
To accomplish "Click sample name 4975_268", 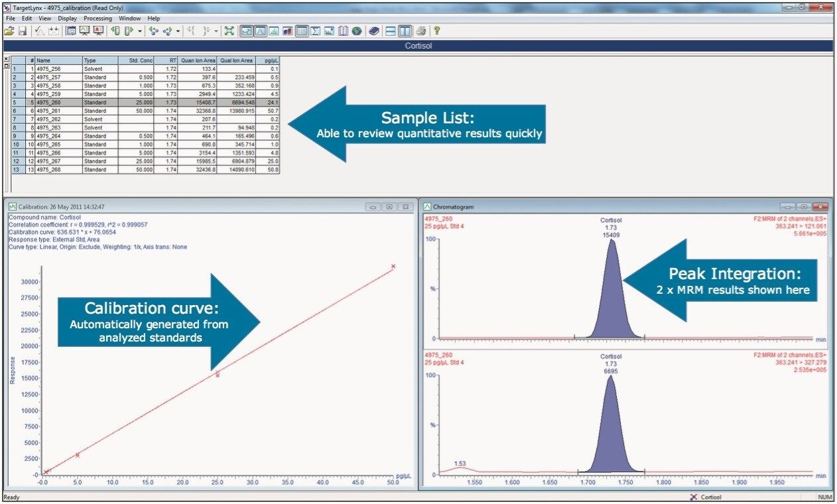I will tap(48, 170).
